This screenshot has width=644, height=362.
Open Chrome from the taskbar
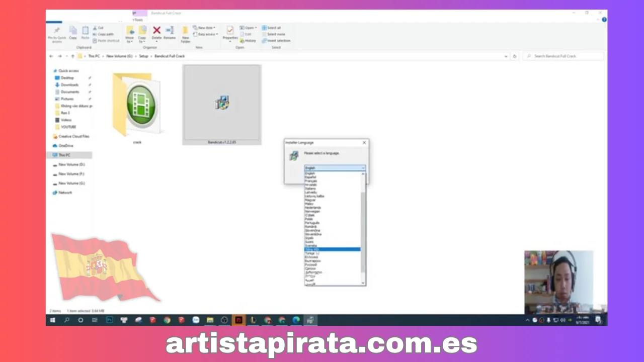(x=167, y=320)
